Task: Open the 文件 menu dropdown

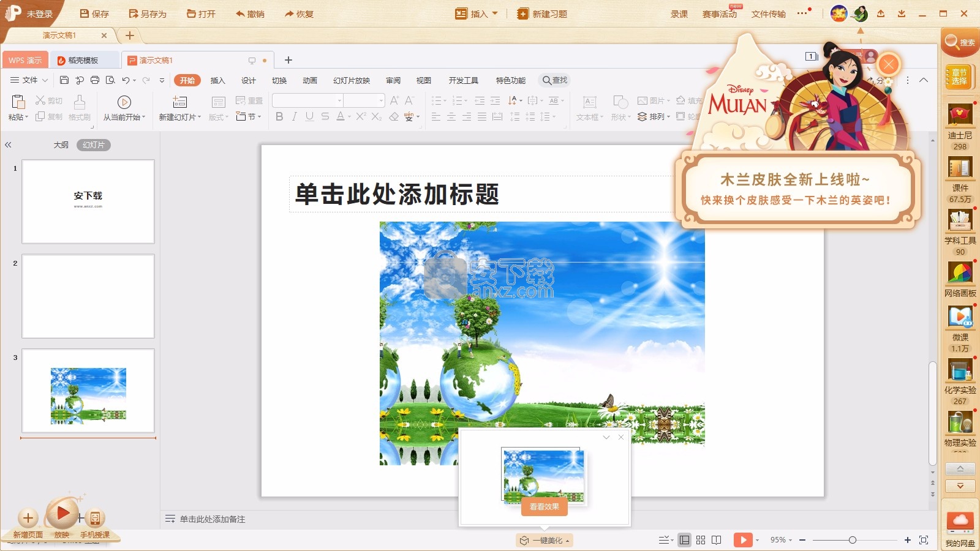Action: coord(29,80)
